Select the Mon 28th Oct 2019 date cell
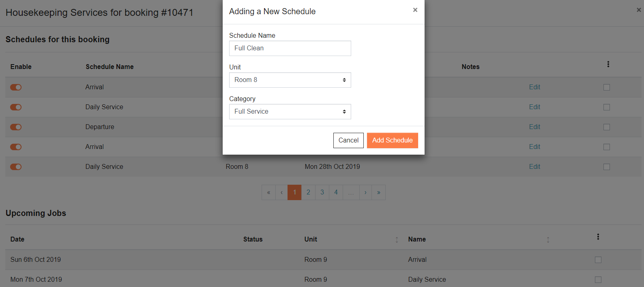 (x=332, y=166)
